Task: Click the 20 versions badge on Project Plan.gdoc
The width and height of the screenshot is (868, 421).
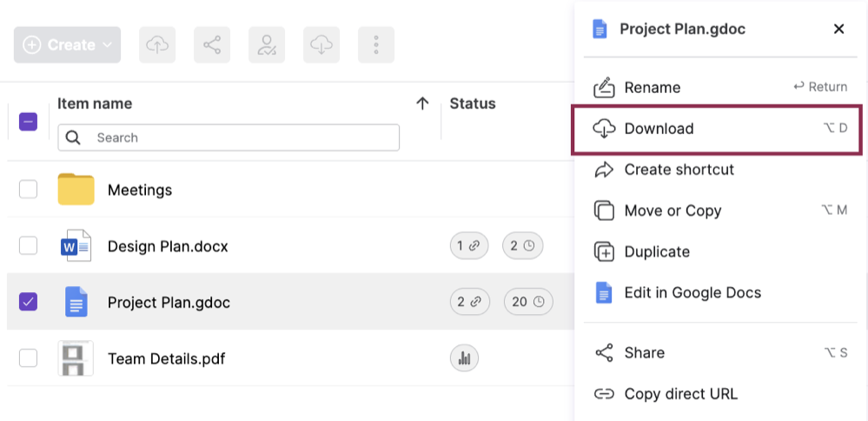Action: (x=527, y=302)
